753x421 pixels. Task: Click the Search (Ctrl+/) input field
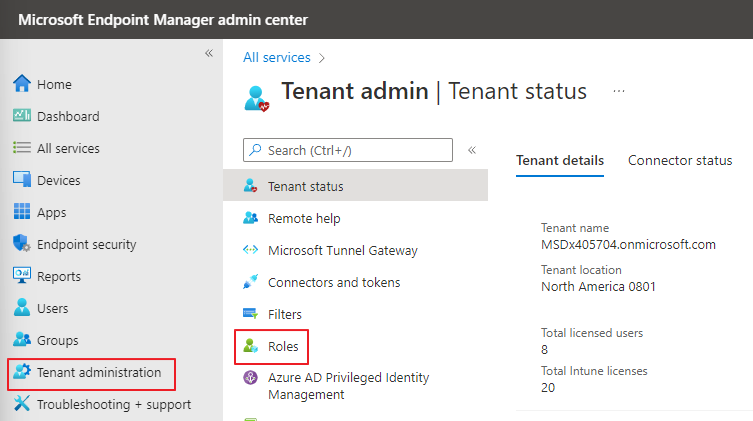[348, 150]
